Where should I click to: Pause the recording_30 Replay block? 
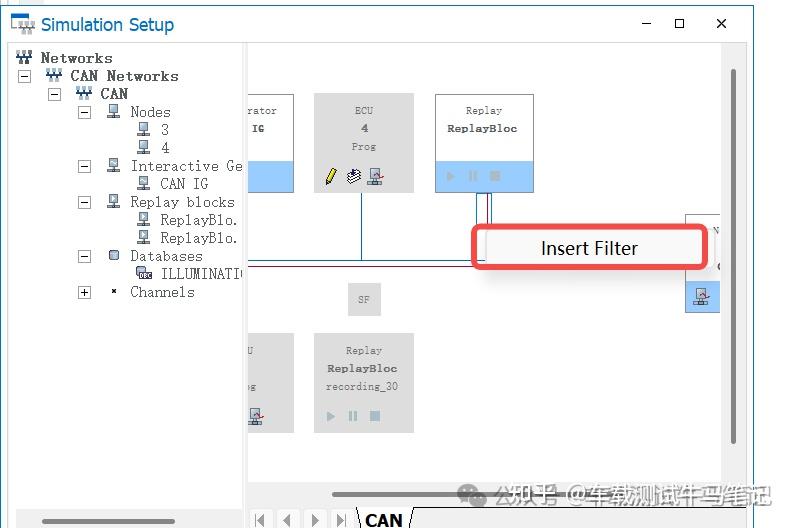point(353,416)
